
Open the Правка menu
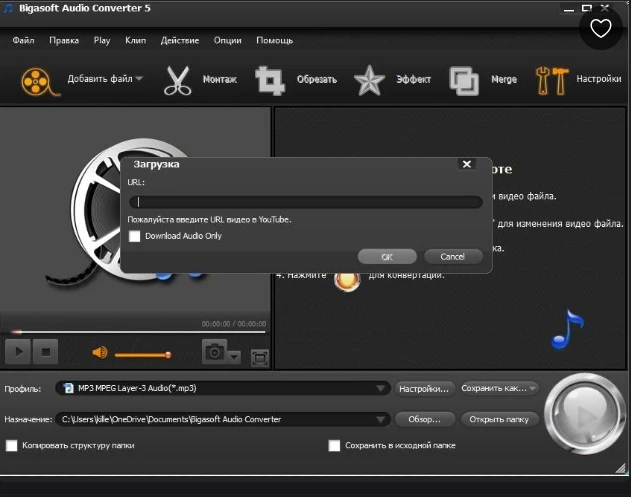(64, 40)
